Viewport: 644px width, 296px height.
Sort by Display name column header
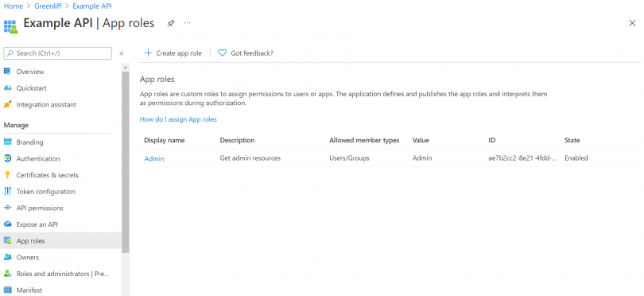165,140
